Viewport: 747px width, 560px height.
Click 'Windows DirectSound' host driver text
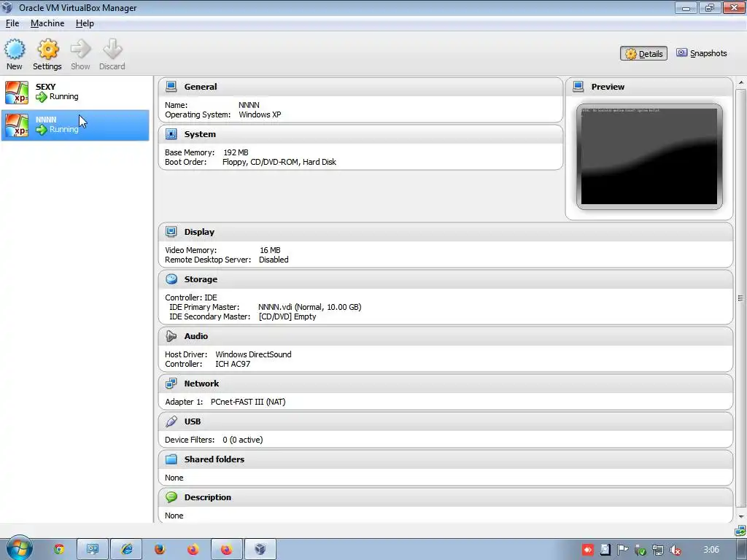point(253,354)
